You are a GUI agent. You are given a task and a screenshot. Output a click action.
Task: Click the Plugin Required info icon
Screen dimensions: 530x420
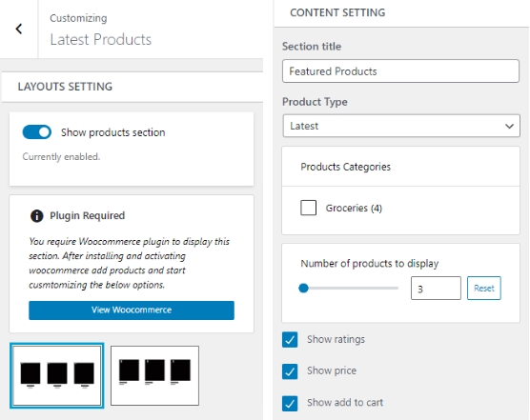coord(37,216)
